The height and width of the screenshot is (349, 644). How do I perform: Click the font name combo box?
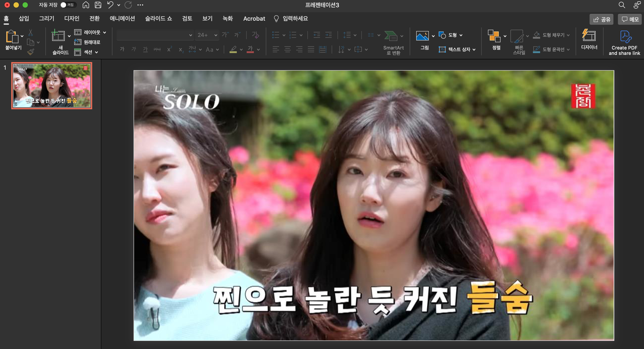coord(155,35)
